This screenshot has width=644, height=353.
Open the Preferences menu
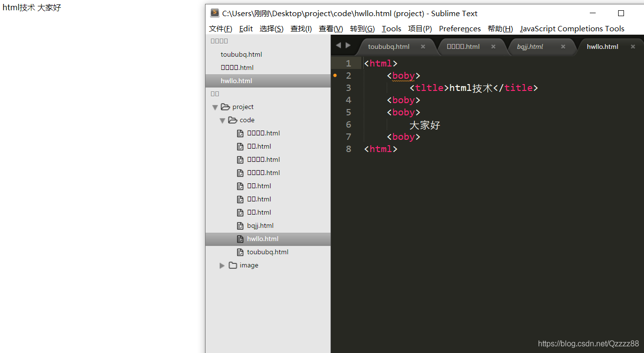[460, 28]
